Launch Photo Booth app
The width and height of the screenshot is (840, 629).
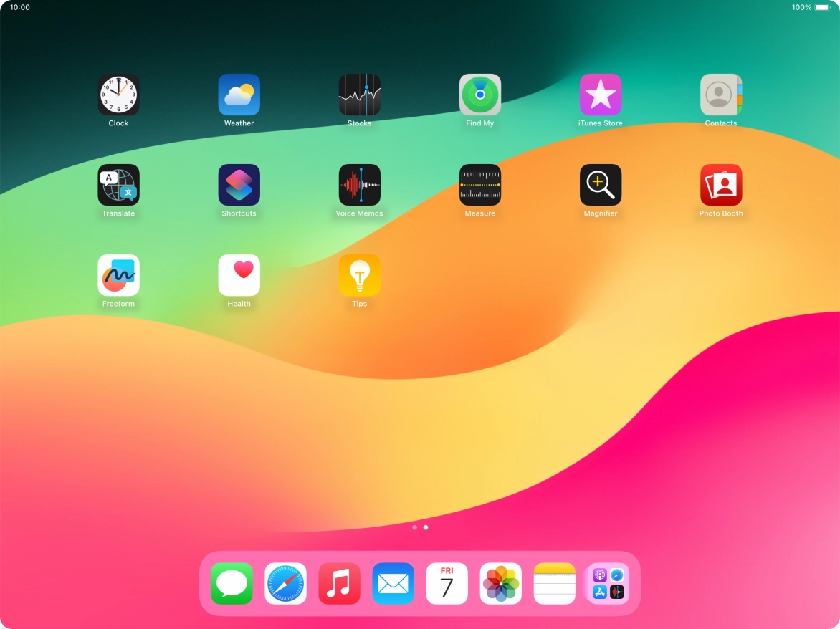click(720, 185)
